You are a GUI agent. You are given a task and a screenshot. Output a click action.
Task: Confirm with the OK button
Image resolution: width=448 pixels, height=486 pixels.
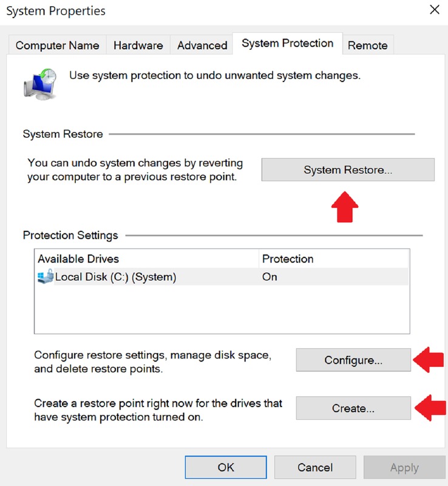(x=226, y=467)
